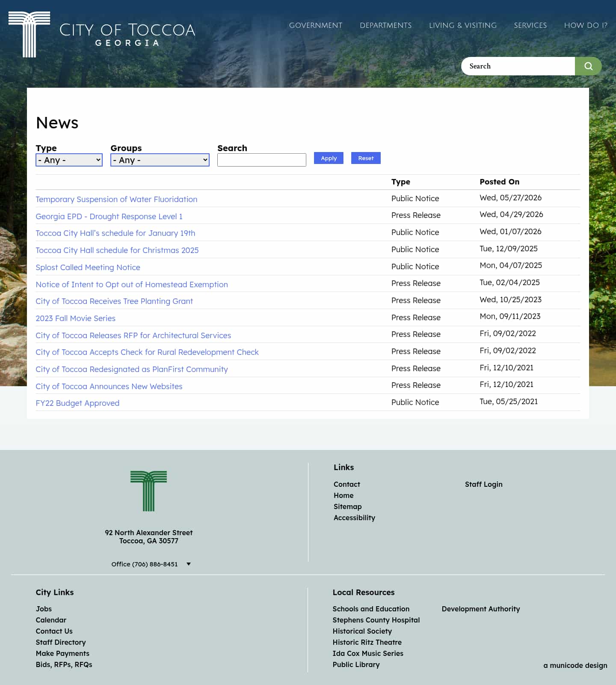616x685 pixels.
Task: Open Ida Cox Music Series link
Action: tap(368, 653)
